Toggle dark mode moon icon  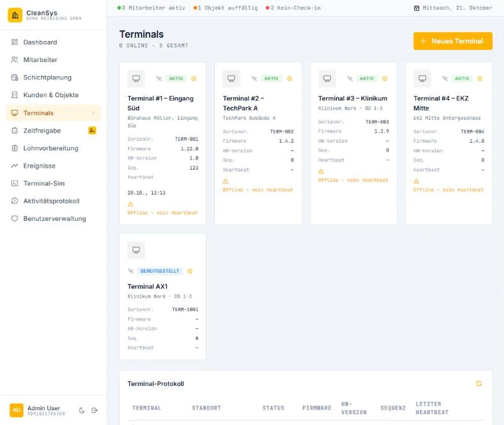(x=82, y=410)
